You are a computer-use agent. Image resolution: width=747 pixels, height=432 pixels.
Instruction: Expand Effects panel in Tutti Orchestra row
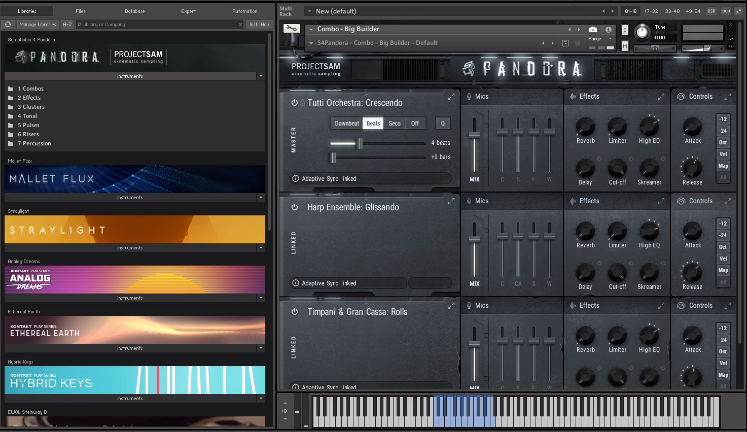click(x=661, y=97)
